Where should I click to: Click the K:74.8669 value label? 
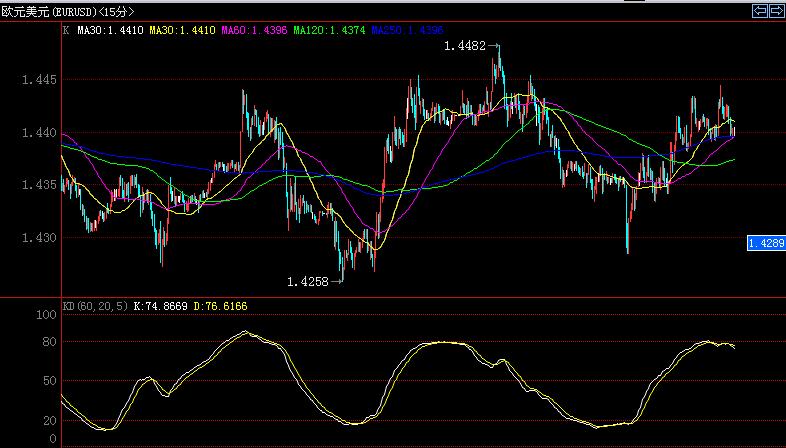pyautogui.click(x=160, y=306)
